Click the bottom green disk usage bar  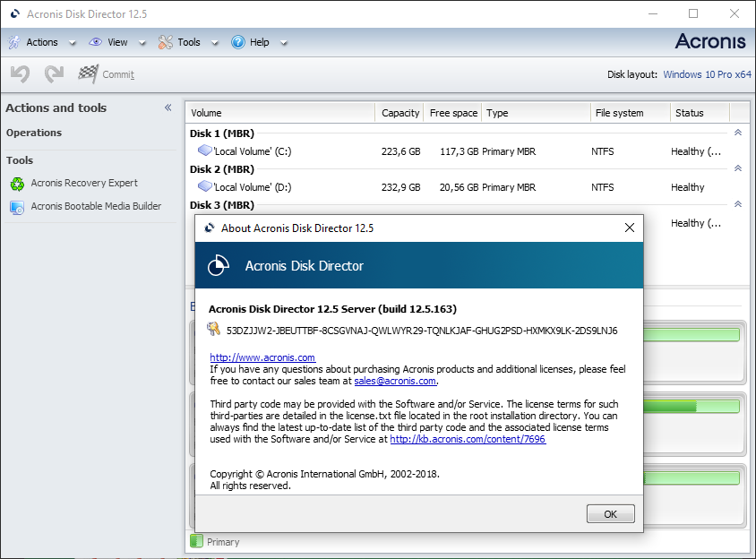(692, 478)
